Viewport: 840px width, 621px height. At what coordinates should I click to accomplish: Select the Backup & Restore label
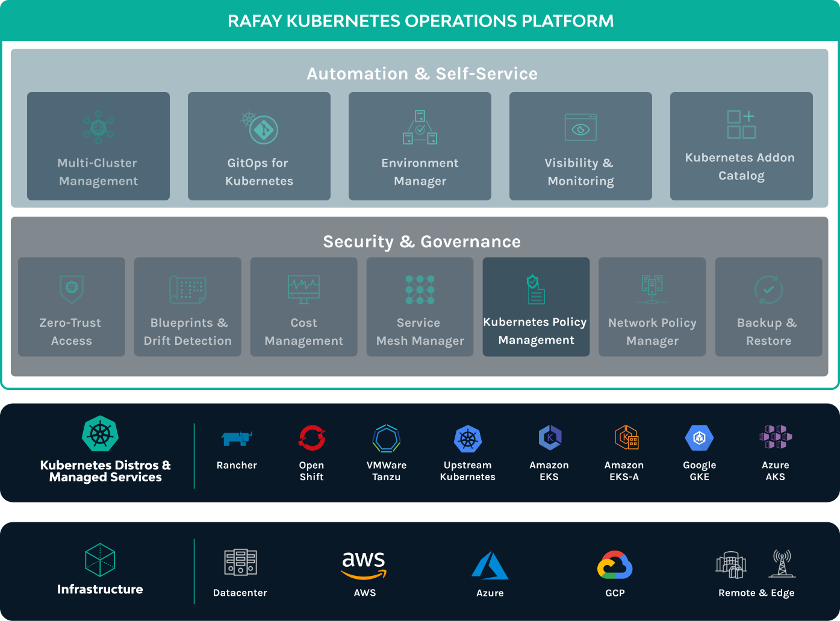(768, 332)
